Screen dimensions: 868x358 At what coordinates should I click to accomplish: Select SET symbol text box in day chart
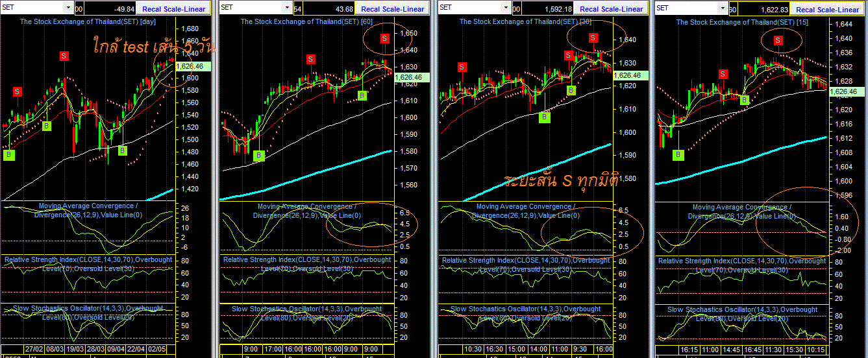(x=32, y=8)
